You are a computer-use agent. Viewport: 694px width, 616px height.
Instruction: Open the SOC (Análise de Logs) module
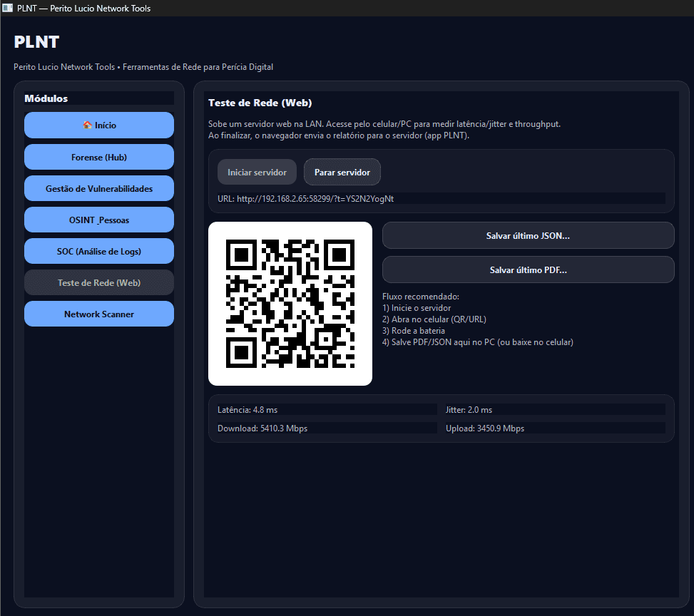click(98, 251)
